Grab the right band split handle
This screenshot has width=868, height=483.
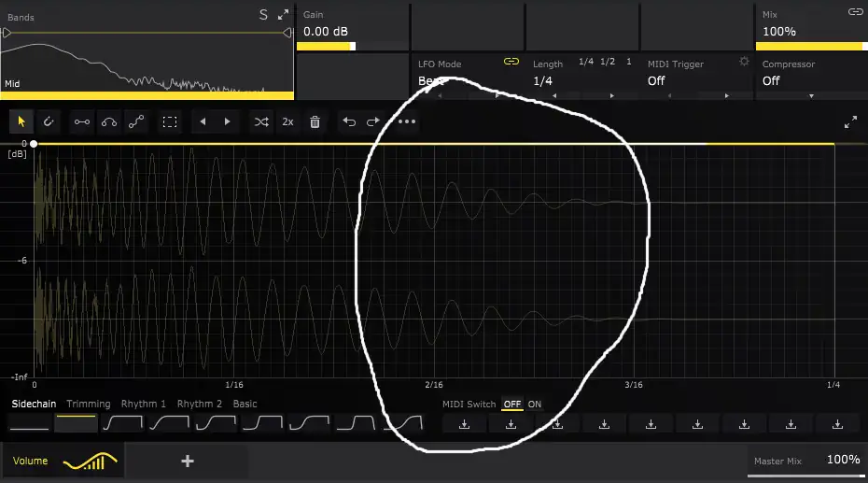tap(287, 34)
